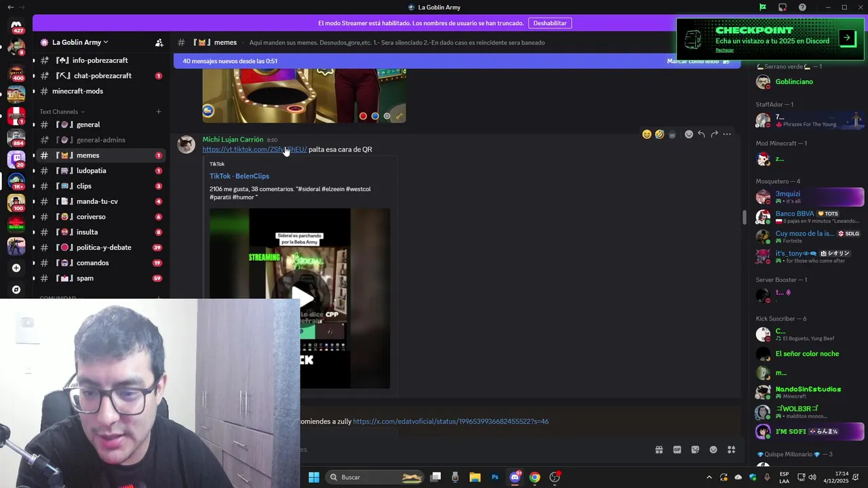Select member NandoSinEstudios

click(x=810, y=392)
